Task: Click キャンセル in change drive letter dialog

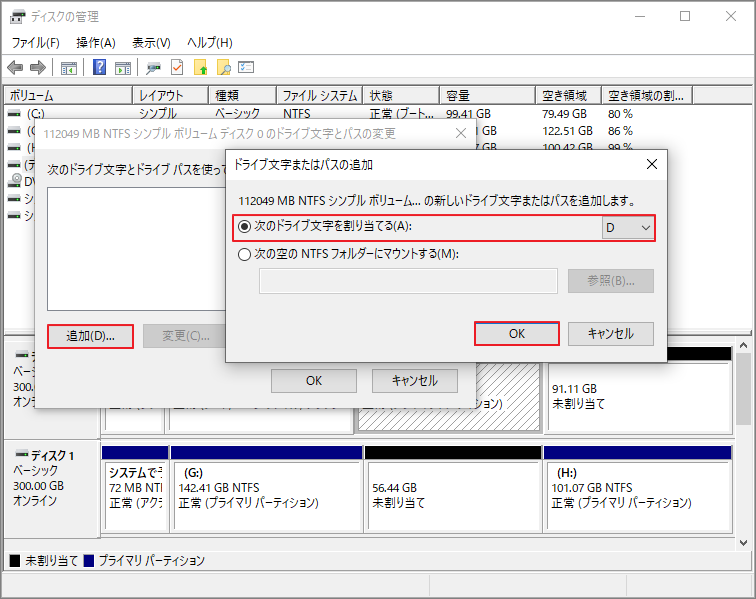Action: coord(415,381)
